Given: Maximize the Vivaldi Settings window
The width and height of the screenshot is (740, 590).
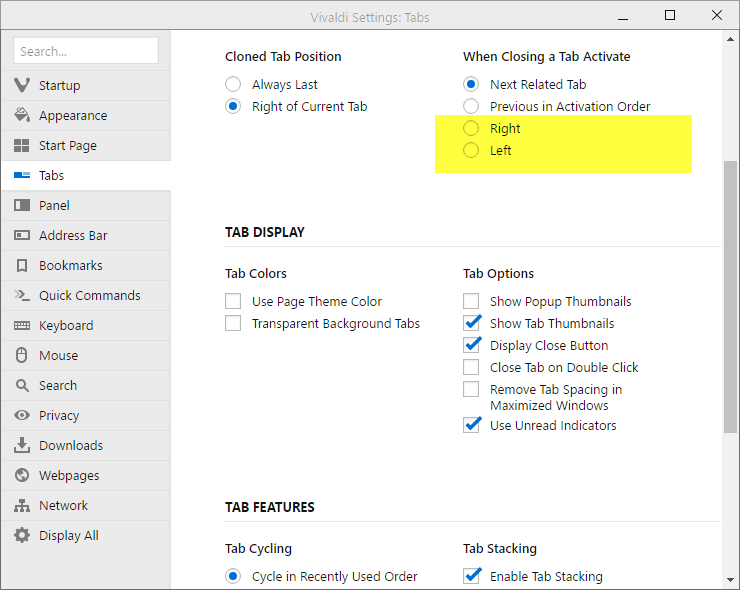Looking at the screenshot, I should coord(670,15).
